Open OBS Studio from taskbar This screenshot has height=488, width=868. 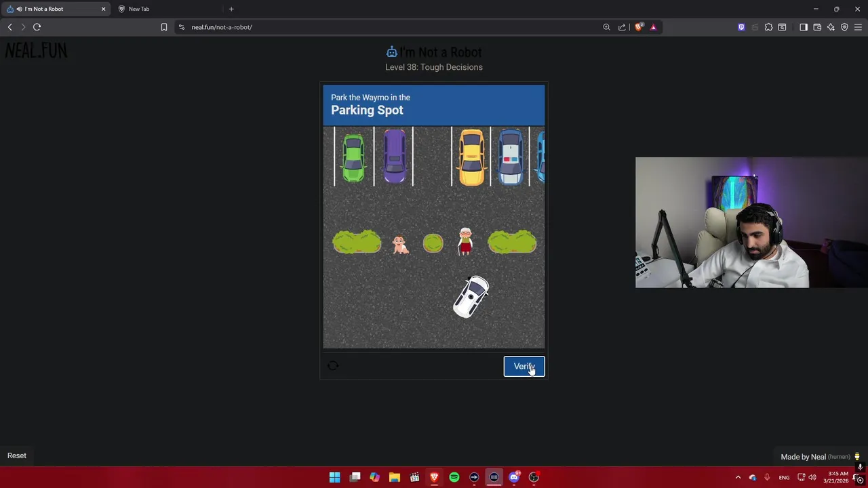[x=534, y=477]
